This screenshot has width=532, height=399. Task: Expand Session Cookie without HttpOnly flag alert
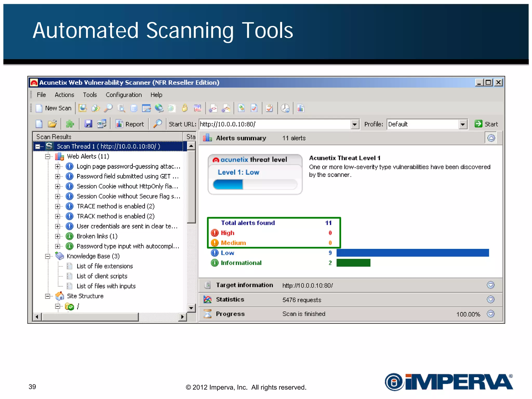point(58,187)
